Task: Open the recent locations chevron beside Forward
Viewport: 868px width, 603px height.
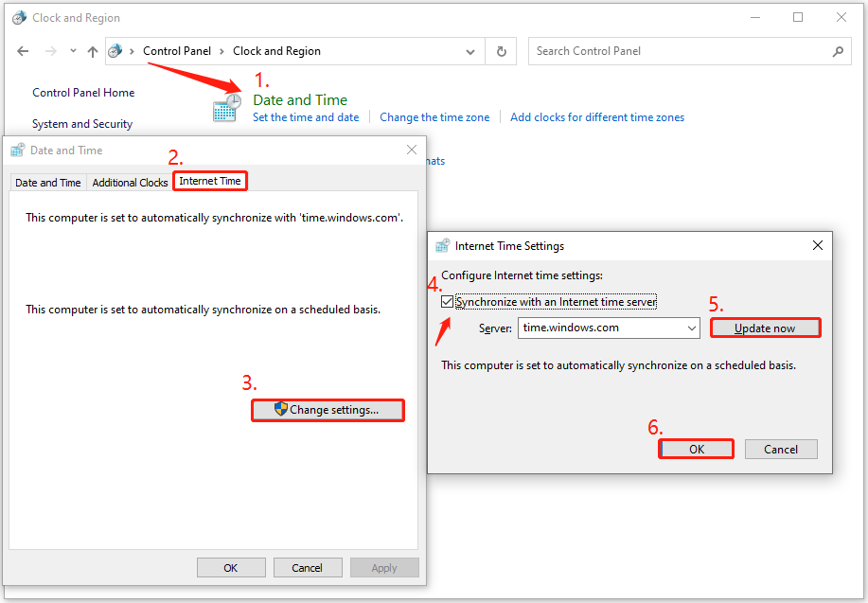Action: [x=73, y=51]
